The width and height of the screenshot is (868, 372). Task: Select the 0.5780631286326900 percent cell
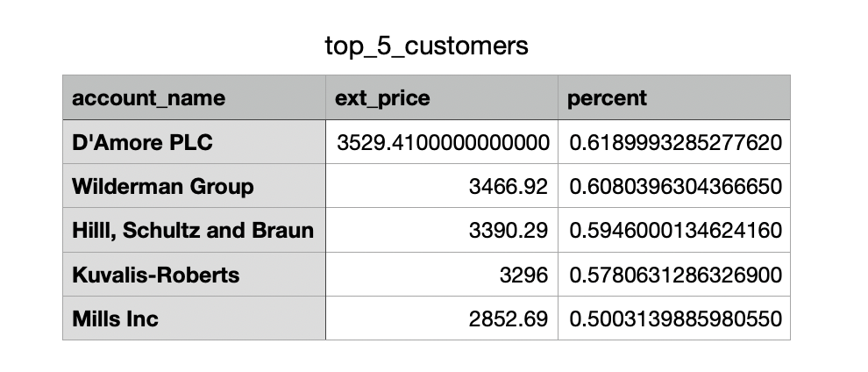tap(673, 275)
